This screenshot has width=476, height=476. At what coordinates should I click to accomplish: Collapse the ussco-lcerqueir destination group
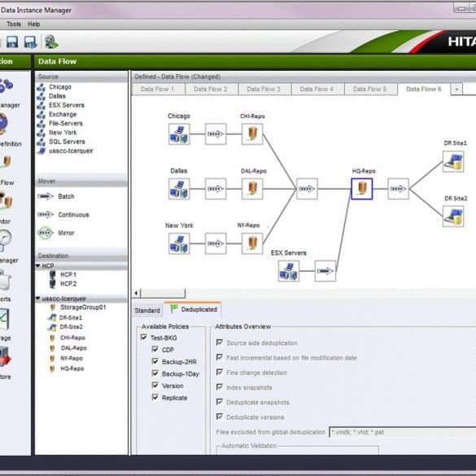coord(38,299)
